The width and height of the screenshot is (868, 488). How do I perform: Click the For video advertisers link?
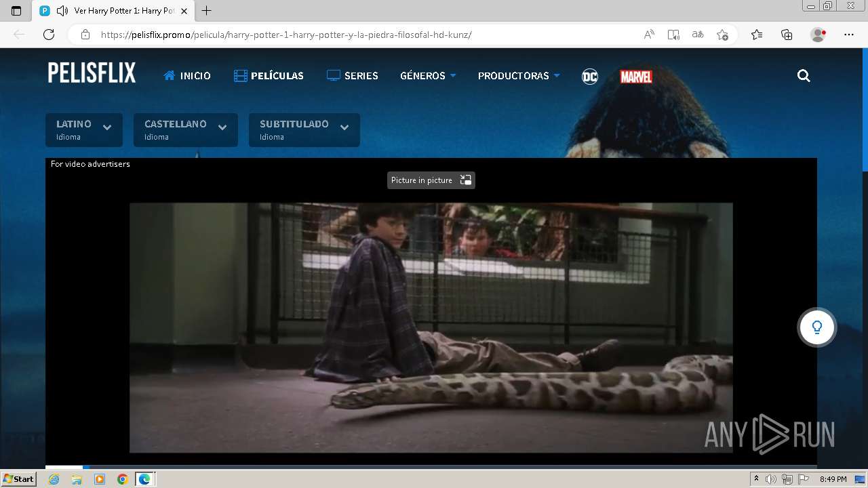coord(90,164)
